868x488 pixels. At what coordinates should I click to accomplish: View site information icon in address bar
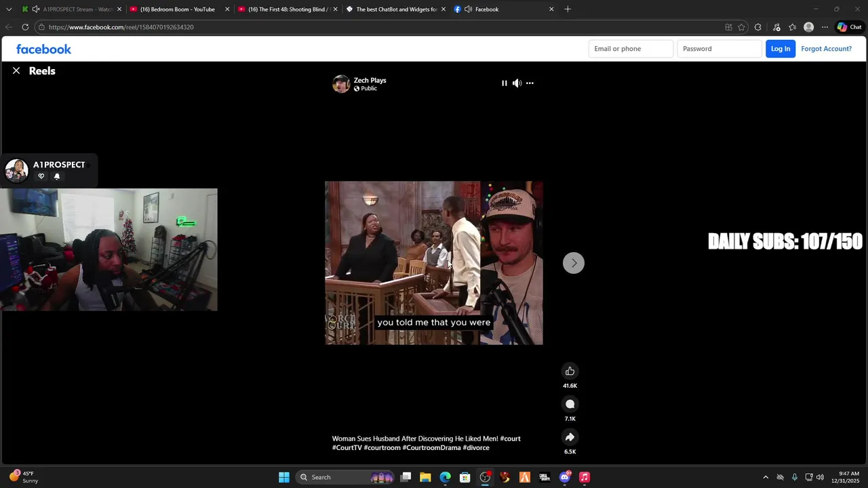click(x=41, y=27)
